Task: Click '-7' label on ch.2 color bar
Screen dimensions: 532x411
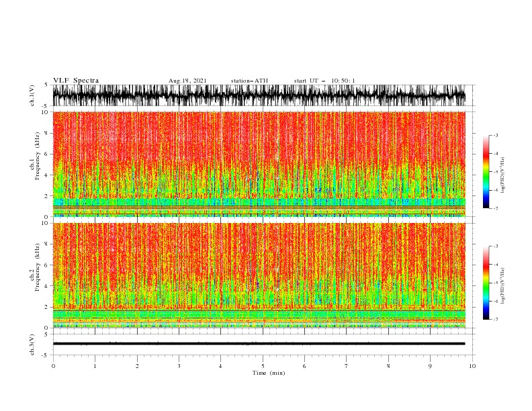Action: (495, 320)
